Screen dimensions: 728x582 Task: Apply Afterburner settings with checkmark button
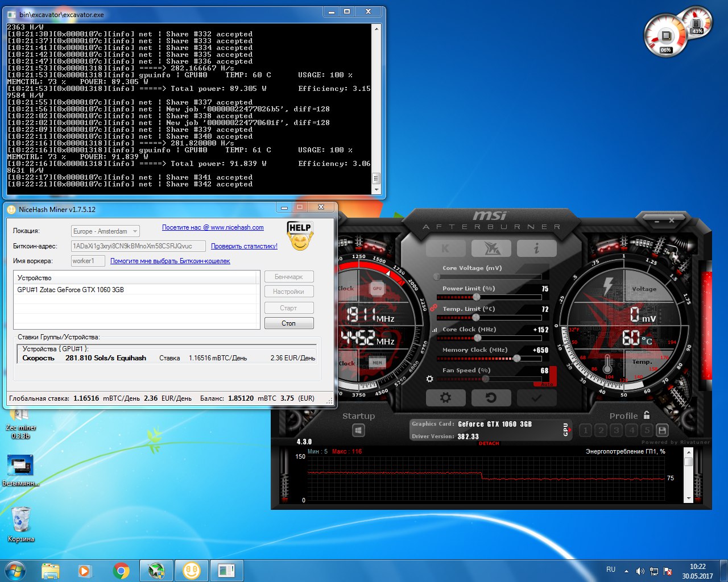[x=536, y=398]
